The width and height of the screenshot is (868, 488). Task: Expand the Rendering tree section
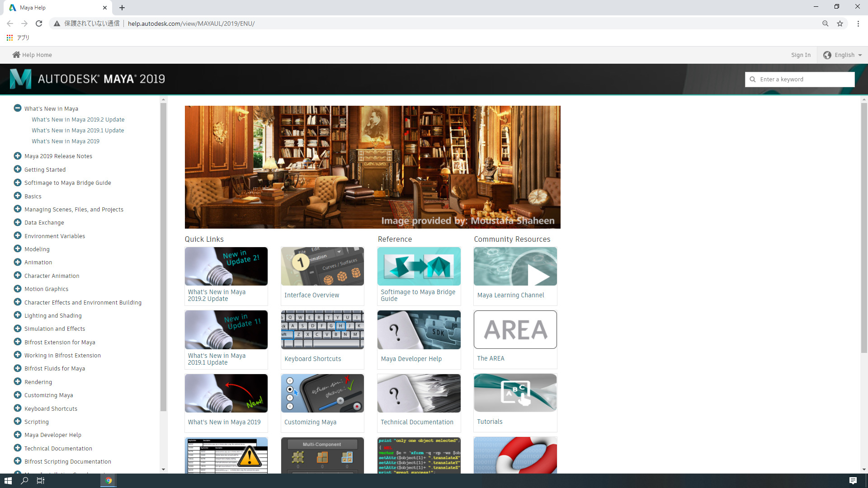(18, 381)
